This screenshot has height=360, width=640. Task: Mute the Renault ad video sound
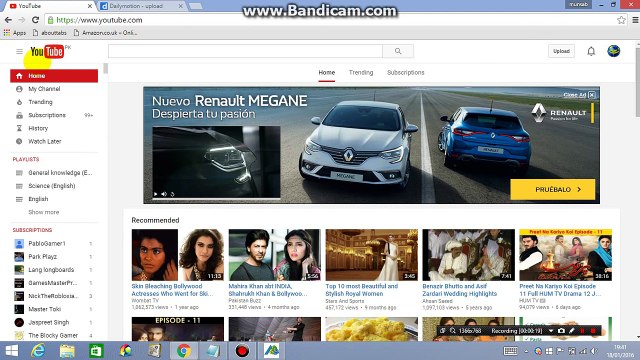pyautogui.click(x=164, y=194)
